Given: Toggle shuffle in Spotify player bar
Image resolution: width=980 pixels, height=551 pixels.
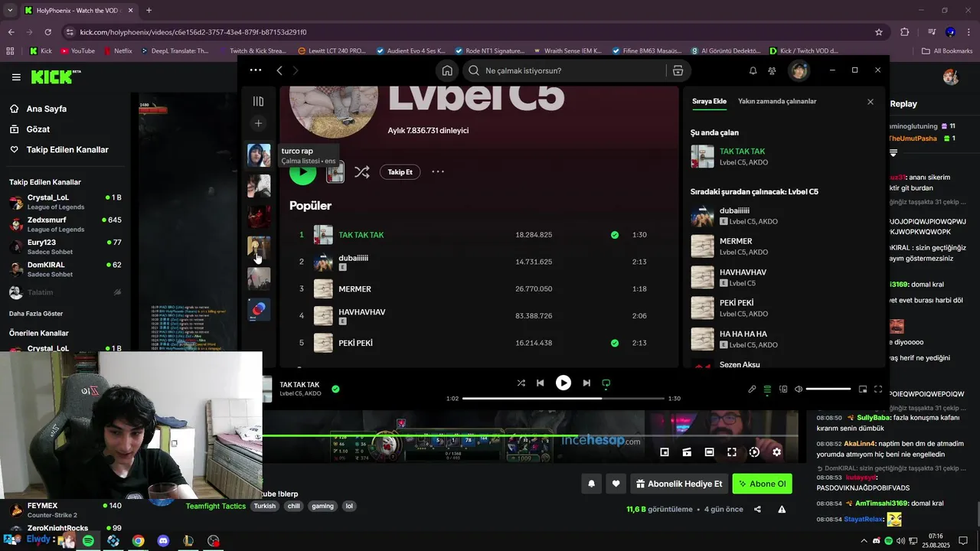Looking at the screenshot, I should [521, 383].
